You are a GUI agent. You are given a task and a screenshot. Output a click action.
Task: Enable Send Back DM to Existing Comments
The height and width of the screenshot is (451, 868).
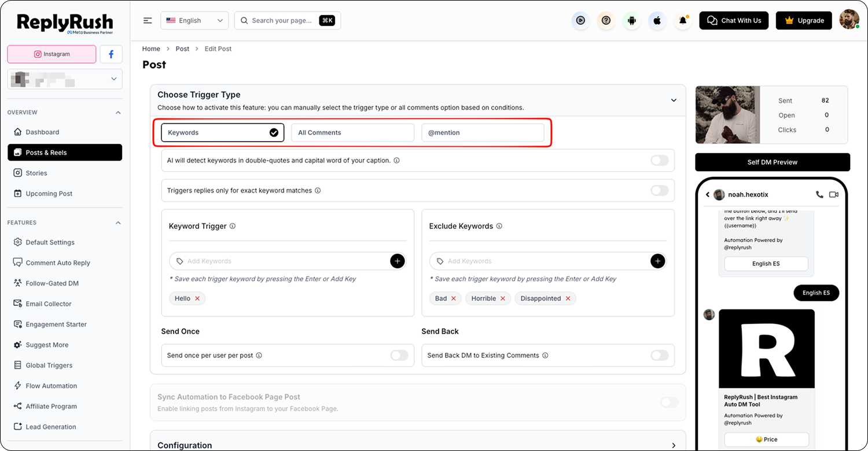pos(660,355)
